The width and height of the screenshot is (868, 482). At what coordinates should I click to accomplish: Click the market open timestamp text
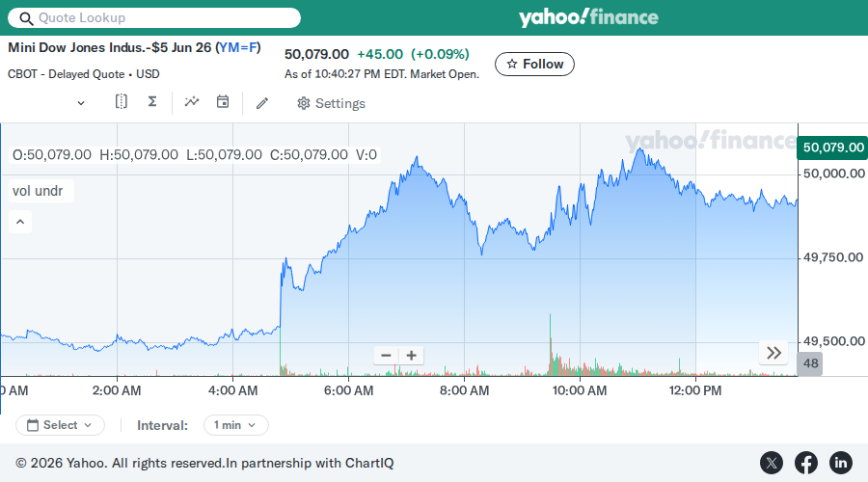tap(382, 74)
